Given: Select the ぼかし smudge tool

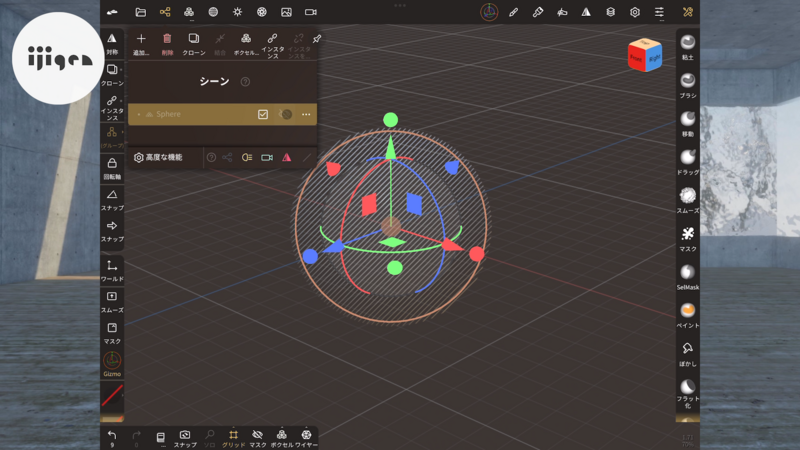Looking at the screenshot, I should pyautogui.click(x=688, y=354).
